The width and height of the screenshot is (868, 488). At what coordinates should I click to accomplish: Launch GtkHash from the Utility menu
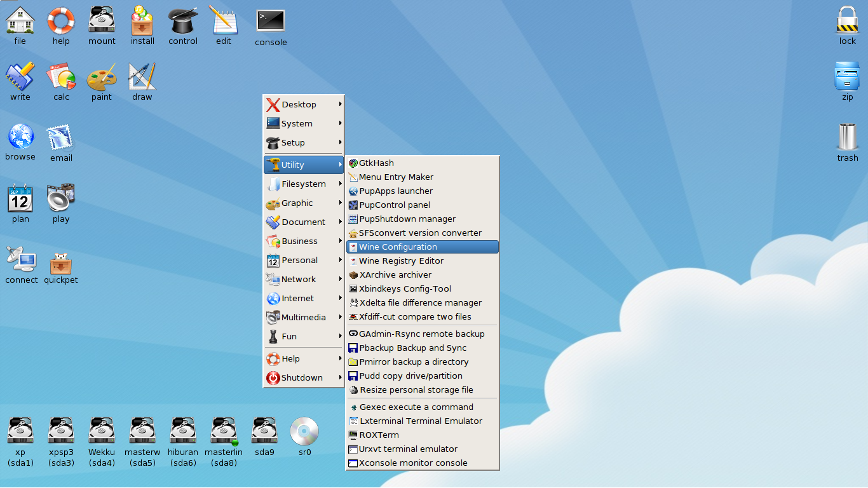[x=423, y=163]
